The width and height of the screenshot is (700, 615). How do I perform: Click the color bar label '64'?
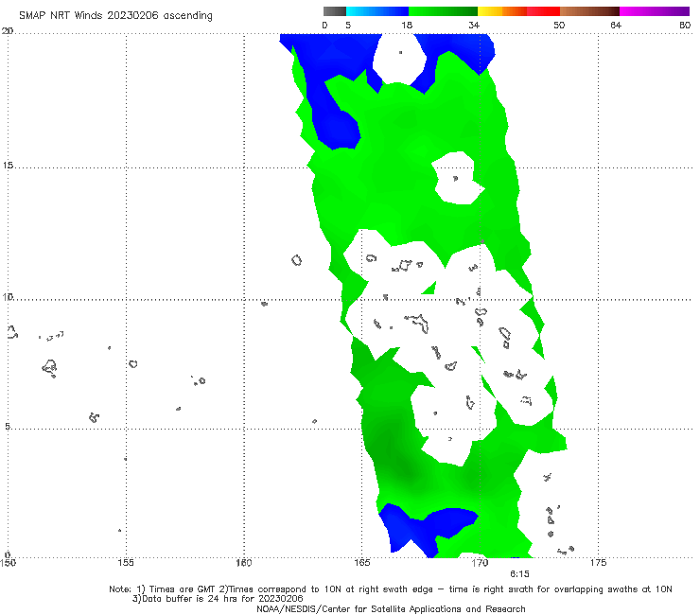click(616, 25)
